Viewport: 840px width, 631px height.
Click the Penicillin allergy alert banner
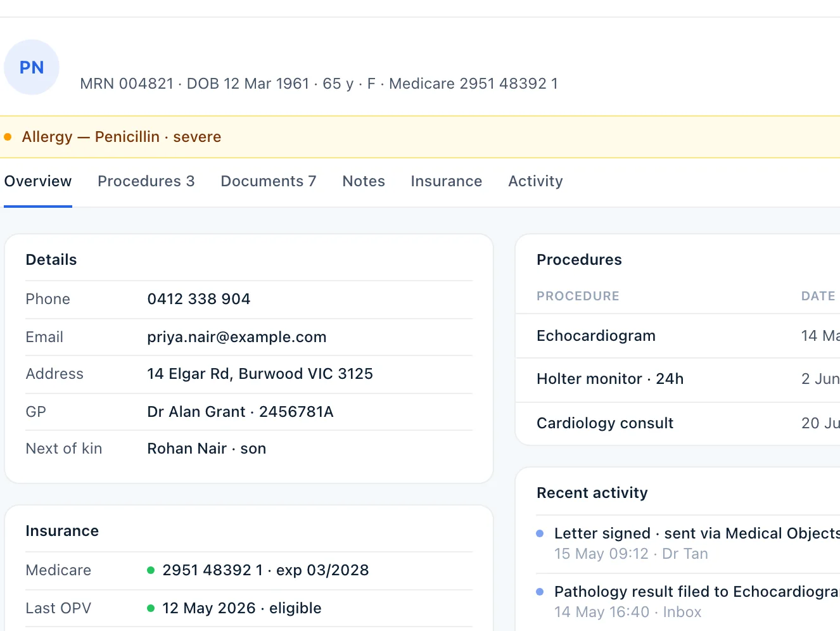420,137
